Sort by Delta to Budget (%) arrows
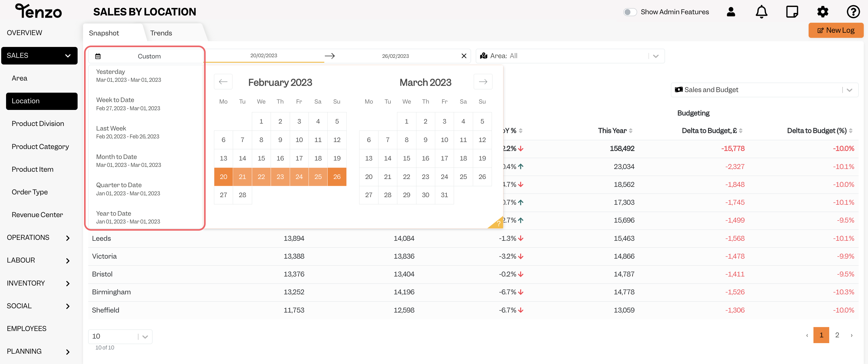 [850, 131]
